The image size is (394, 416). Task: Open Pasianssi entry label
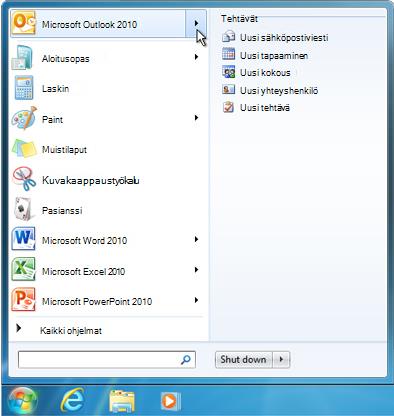(62, 210)
